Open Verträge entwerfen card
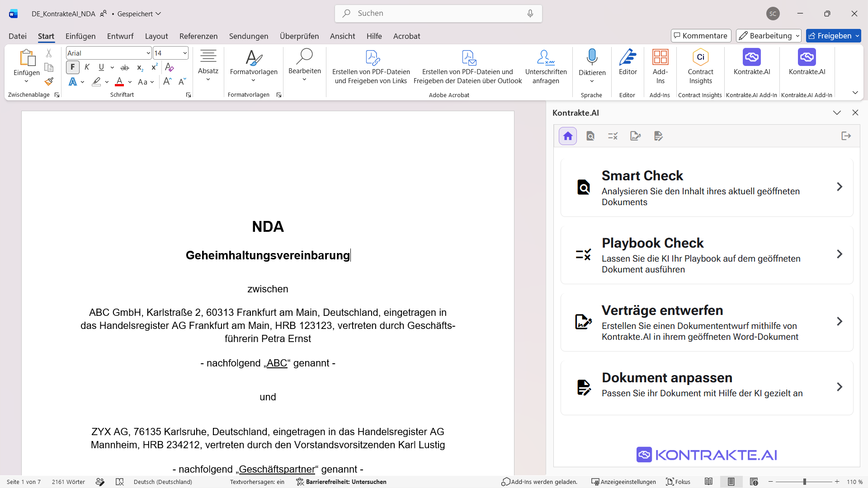The width and height of the screenshot is (868, 488). (x=707, y=322)
